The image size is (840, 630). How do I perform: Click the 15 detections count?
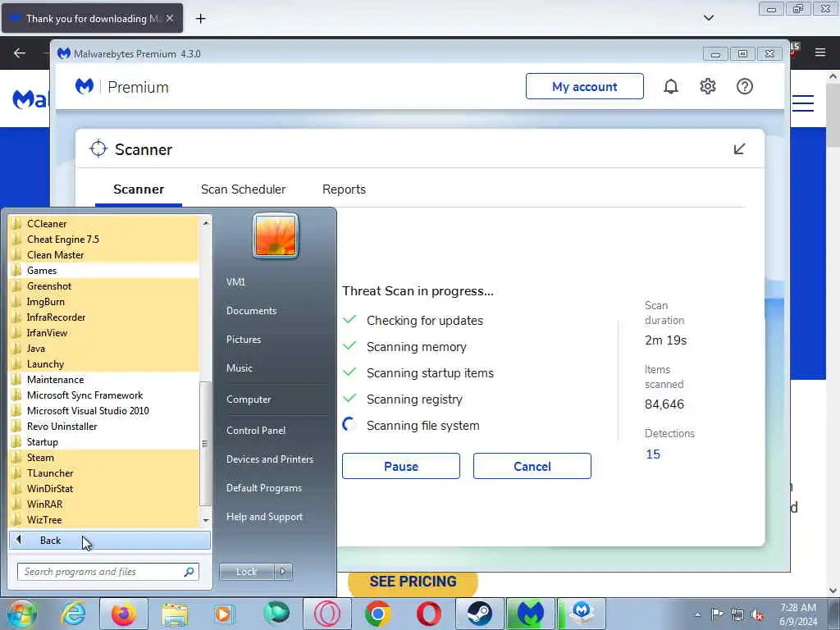tap(652, 454)
